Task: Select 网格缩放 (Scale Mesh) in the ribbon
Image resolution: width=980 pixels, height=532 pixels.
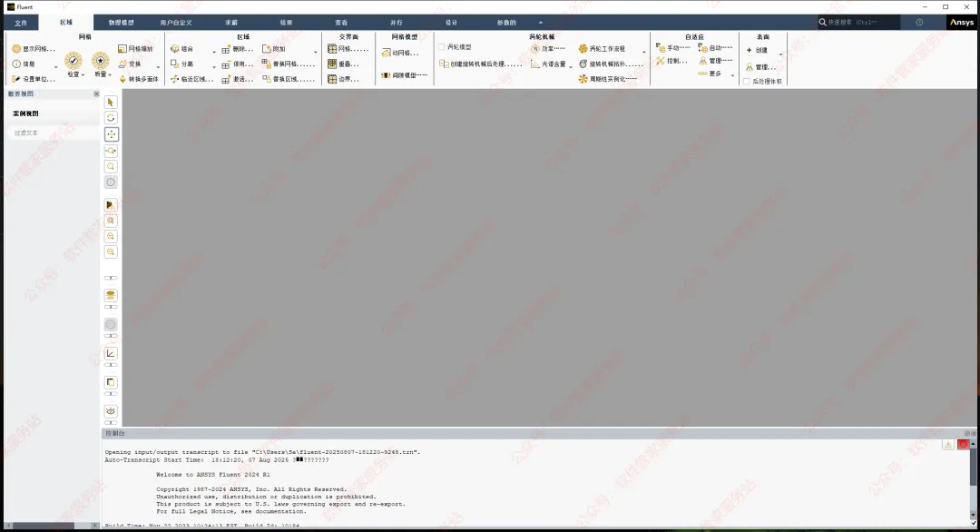Action: click(135, 49)
